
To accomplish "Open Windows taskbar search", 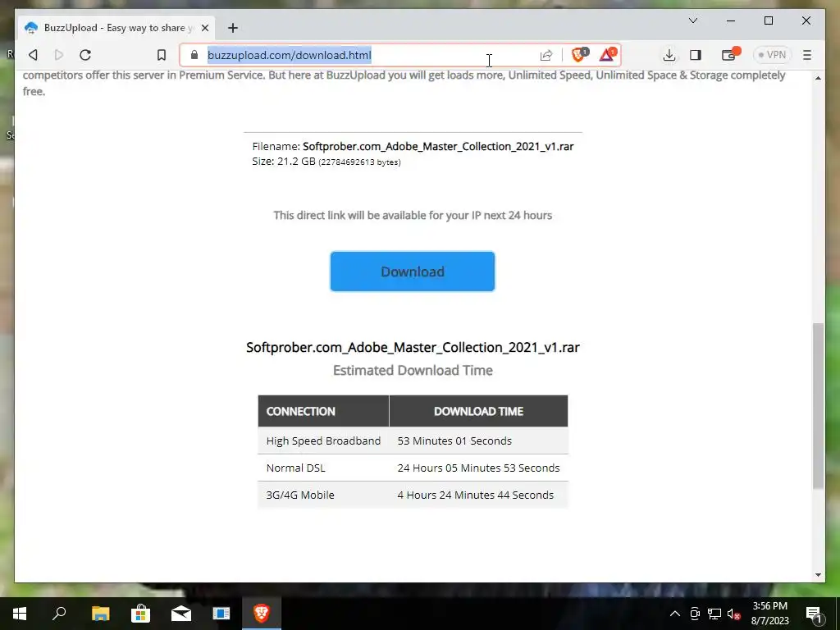I will (x=59, y=614).
